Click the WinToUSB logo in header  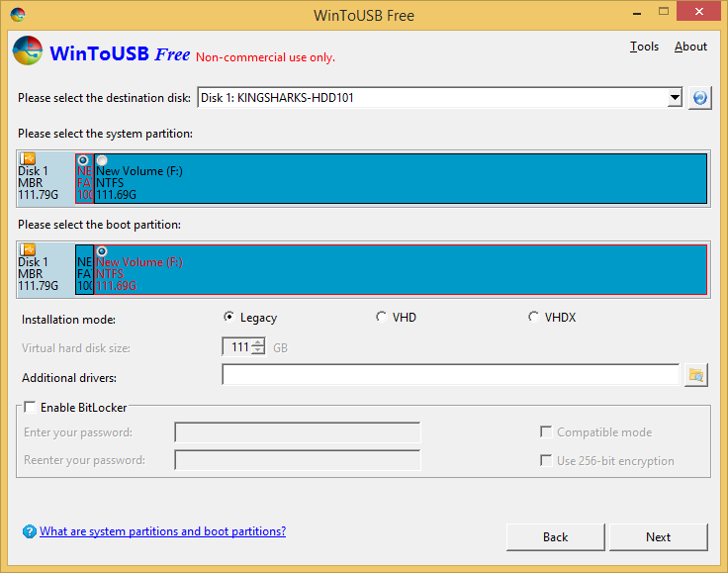coord(28,50)
